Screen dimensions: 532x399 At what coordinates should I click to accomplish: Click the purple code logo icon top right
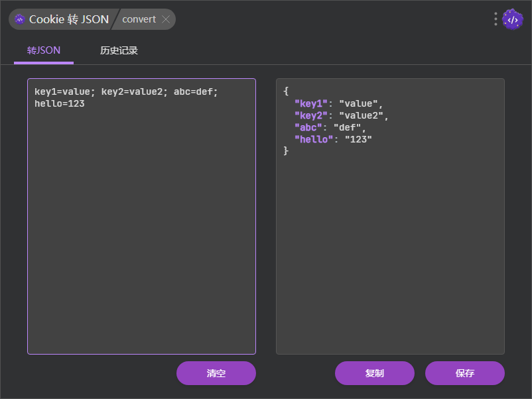[x=512, y=19]
